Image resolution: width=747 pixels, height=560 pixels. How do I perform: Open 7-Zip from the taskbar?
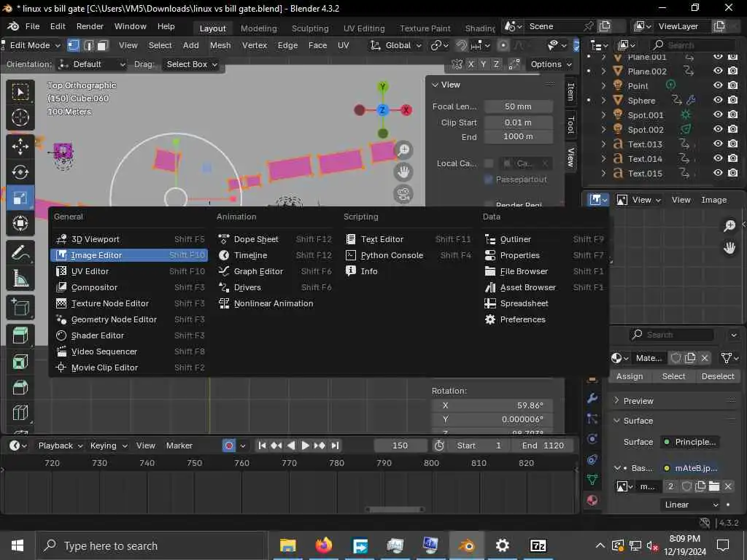point(538,545)
